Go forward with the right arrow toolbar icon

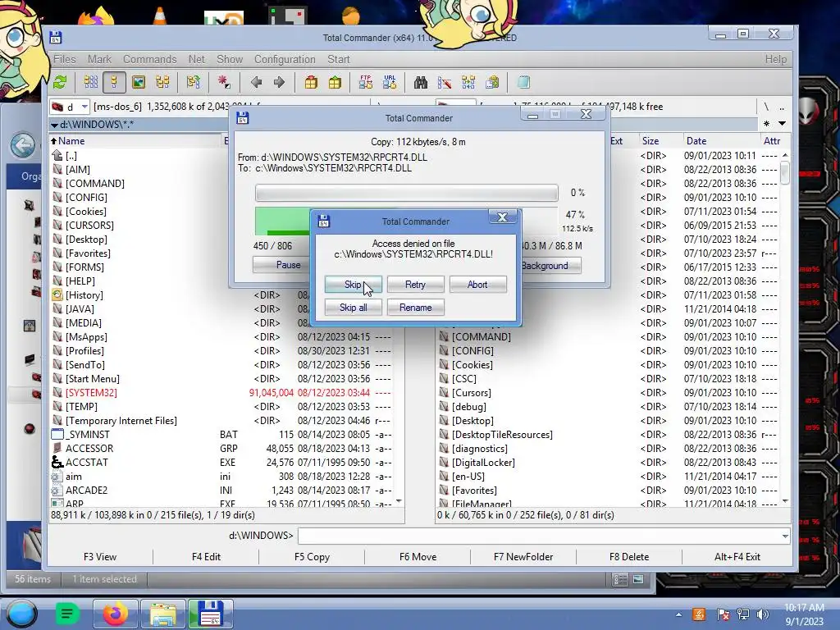coord(279,82)
